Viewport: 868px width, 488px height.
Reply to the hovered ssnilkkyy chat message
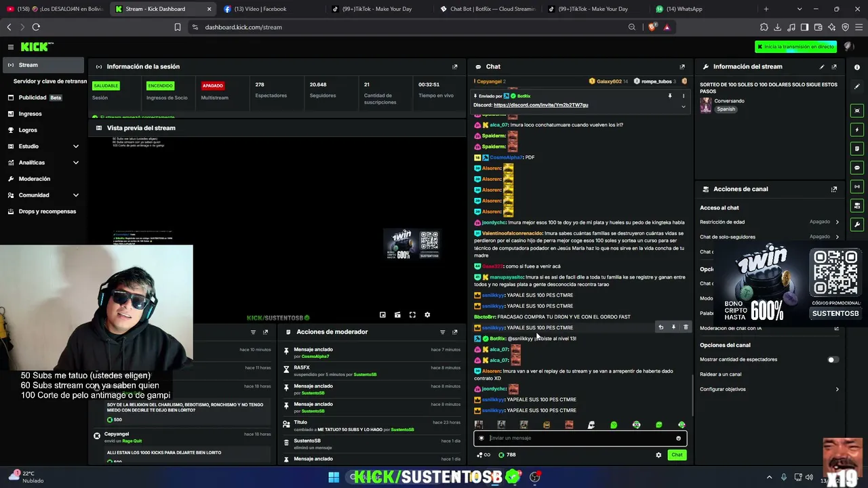pos(660,327)
